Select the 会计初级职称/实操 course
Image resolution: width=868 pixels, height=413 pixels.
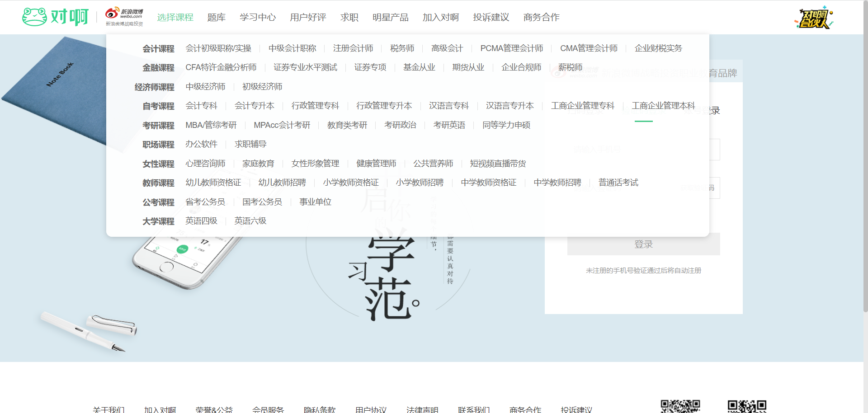(218, 48)
